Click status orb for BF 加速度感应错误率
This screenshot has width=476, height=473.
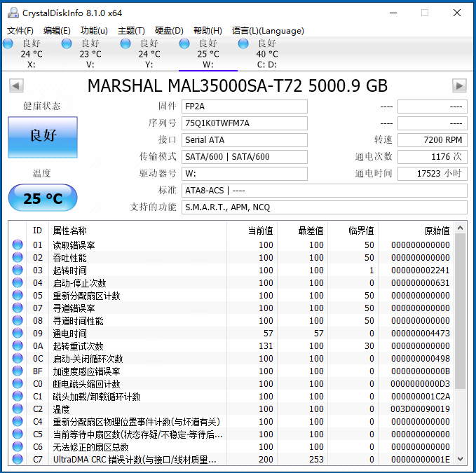click(18, 371)
